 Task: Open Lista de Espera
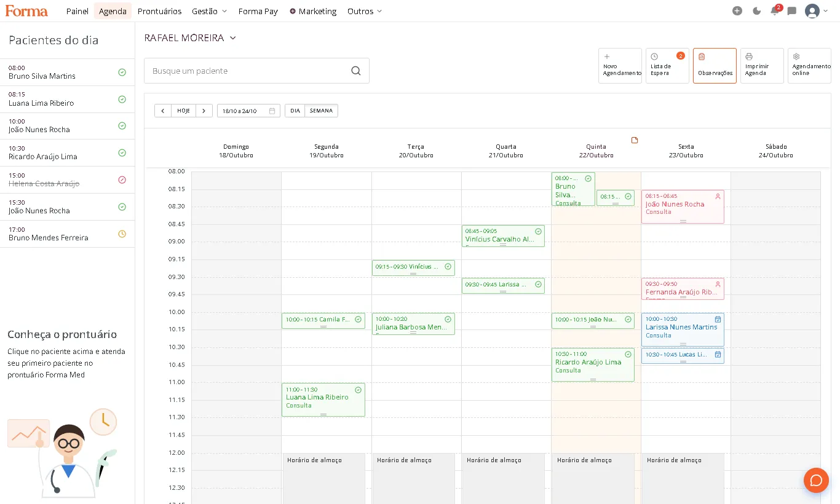667,66
